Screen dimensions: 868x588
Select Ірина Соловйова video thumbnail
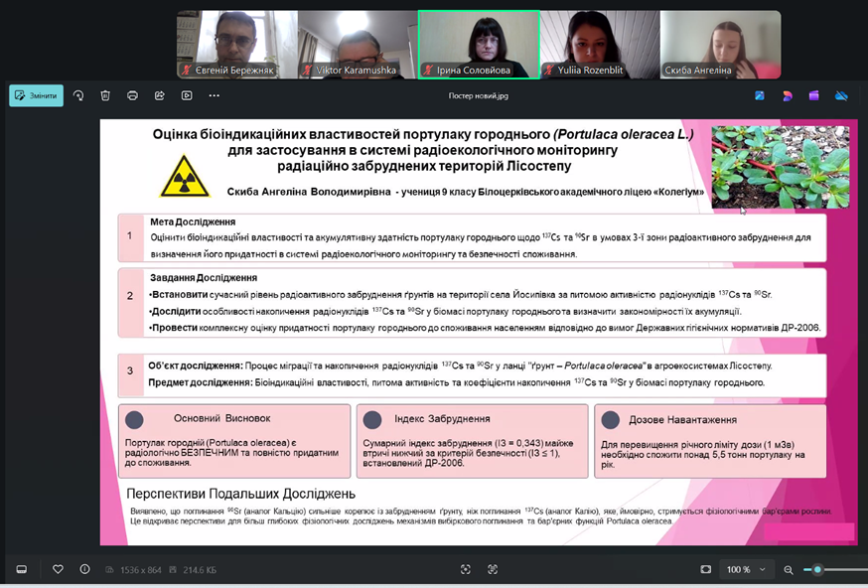479,45
